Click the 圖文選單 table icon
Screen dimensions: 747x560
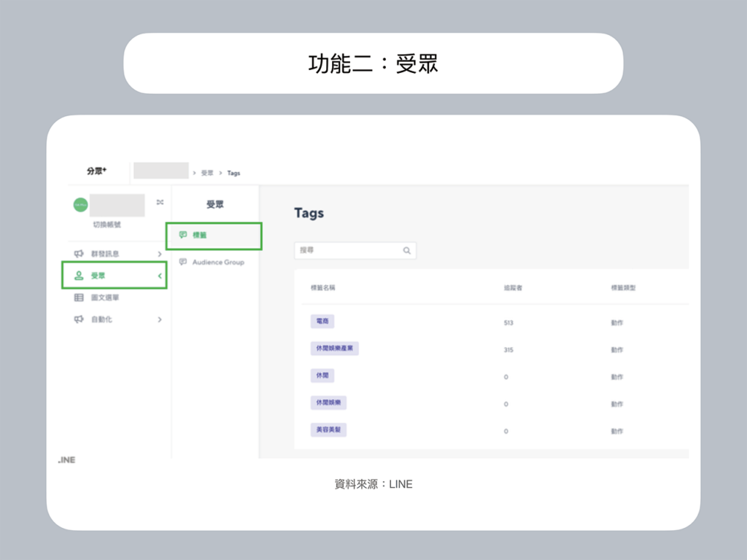pos(79,297)
